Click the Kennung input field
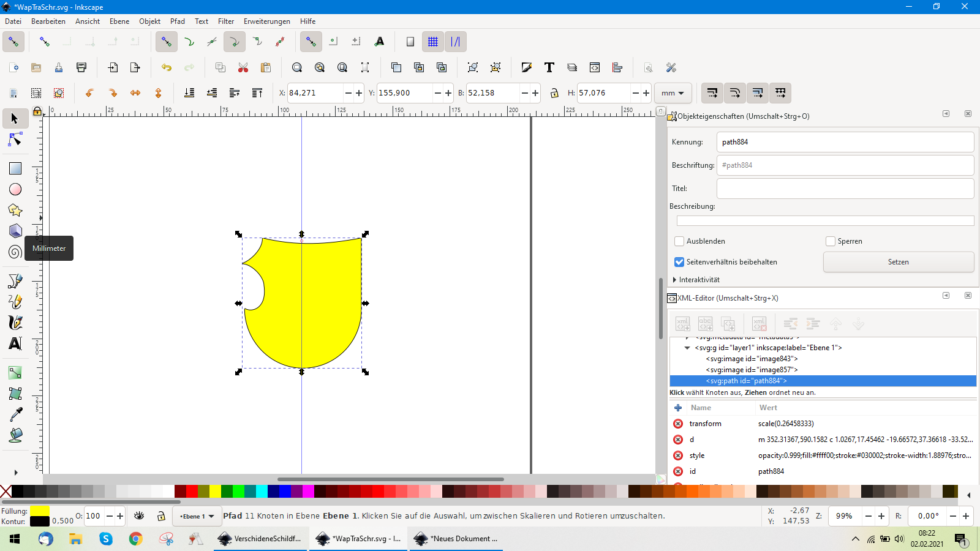Image resolution: width=980 pixels, height=551 pixels. (x=845, y=142)
